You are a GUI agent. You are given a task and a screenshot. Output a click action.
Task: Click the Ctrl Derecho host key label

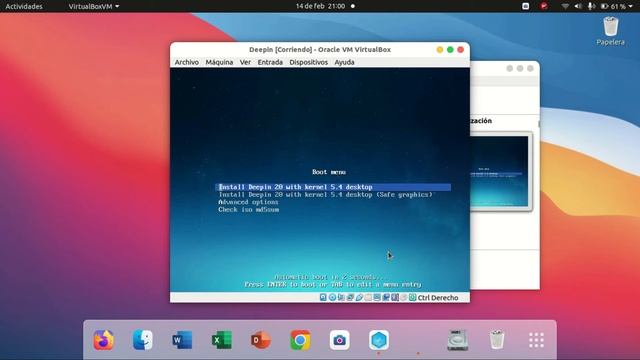click(438, 298)
